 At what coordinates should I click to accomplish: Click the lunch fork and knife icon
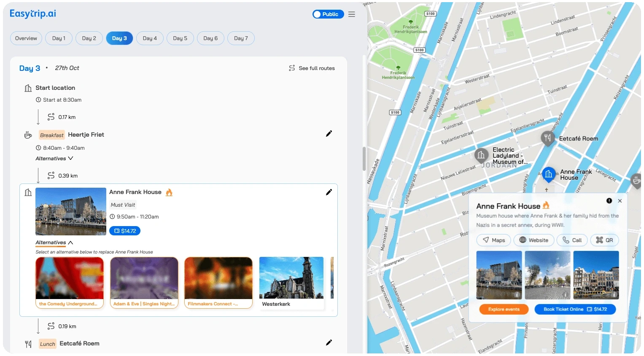coord(28,344)
